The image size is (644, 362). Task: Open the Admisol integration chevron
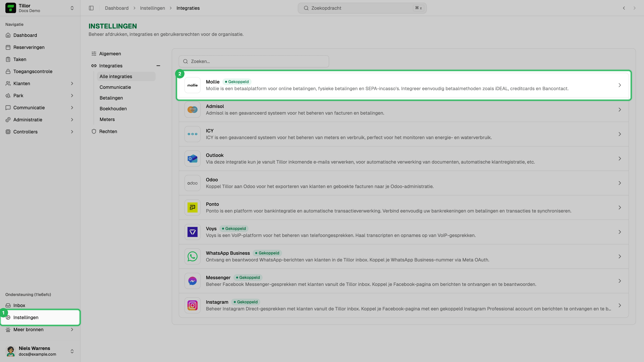[x=620, y=110]
